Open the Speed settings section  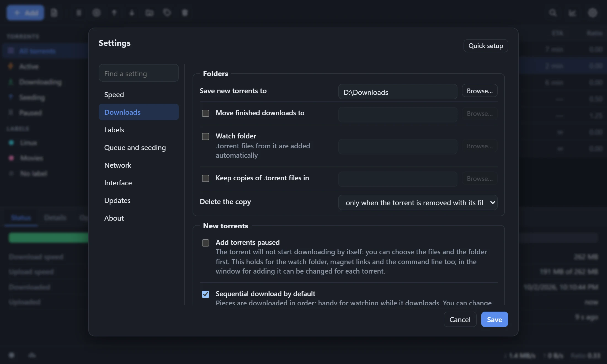[x=139, y=95]
